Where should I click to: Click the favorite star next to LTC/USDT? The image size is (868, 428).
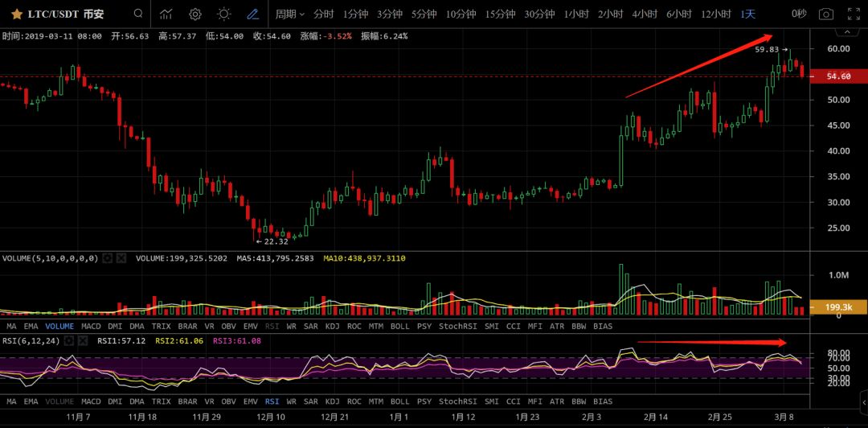(16, 14)
